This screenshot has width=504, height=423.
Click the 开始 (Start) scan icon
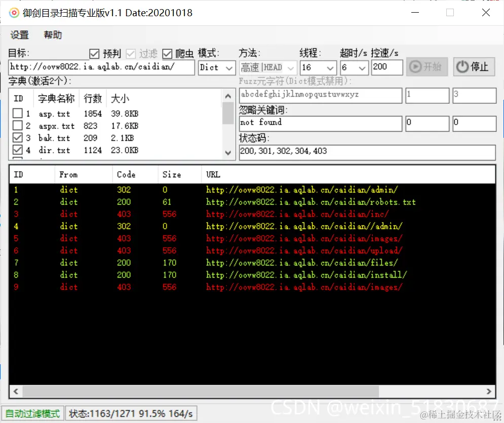427,67
